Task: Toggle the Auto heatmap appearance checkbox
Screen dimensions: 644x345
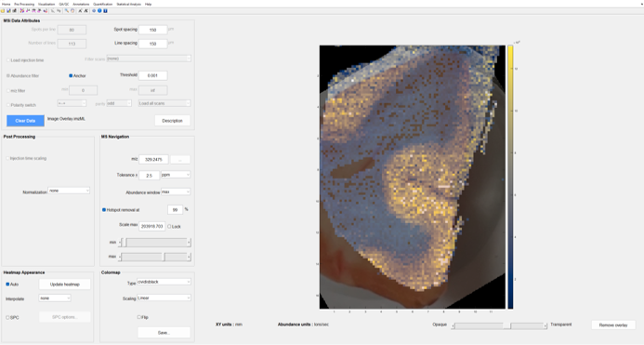Action: (x=7, y=285)
